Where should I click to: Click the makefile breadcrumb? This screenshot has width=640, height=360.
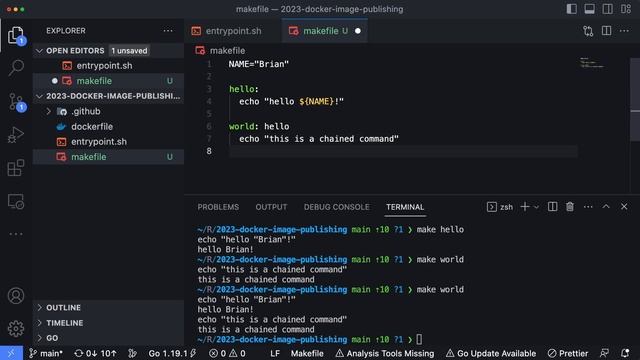click(x=220, y=51)
